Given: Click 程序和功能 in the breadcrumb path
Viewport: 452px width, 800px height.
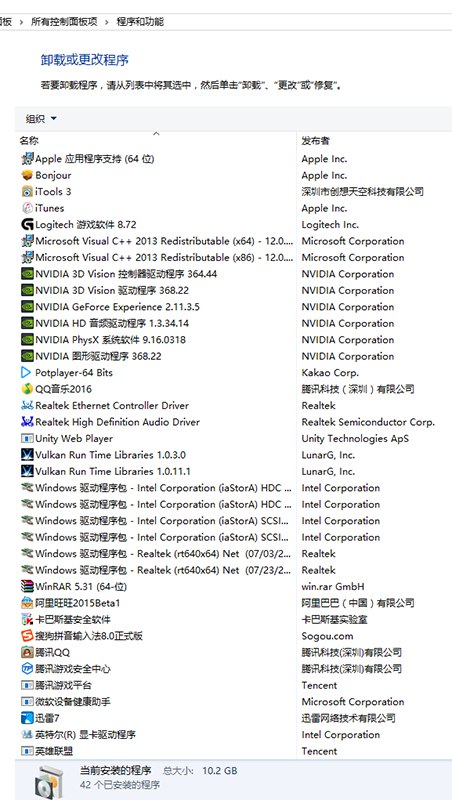Looking at the screenshot, I should 140,22.
